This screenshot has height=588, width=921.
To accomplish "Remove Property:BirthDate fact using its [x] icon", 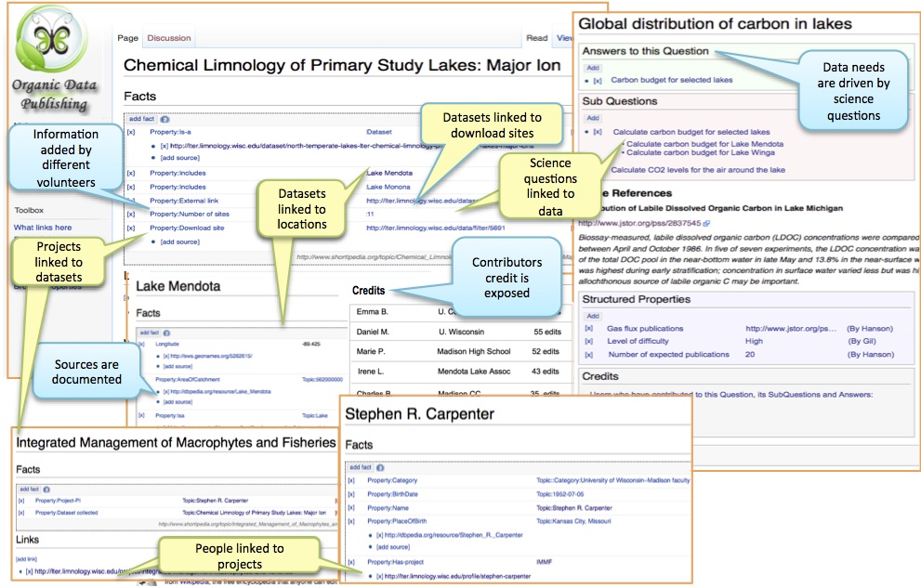I will (x=351, y=494).
